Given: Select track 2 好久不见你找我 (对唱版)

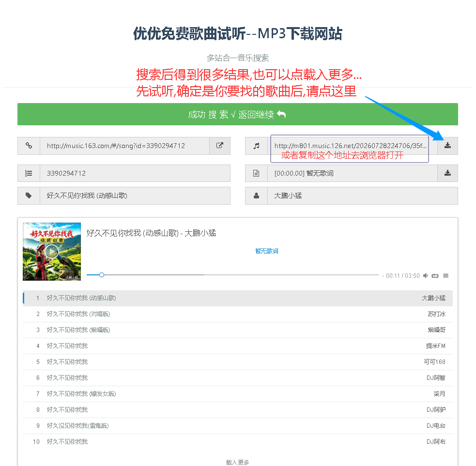Looking at the screenshot, I should coord(238,314).
